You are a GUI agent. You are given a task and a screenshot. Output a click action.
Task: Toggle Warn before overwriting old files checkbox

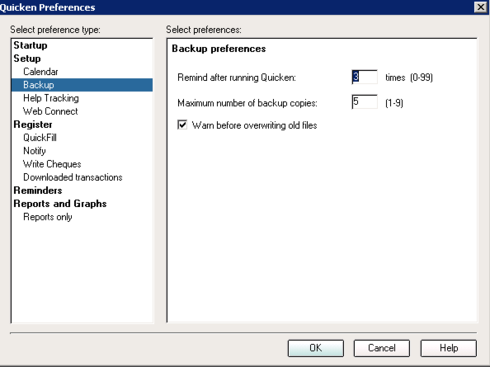(182, 125)
